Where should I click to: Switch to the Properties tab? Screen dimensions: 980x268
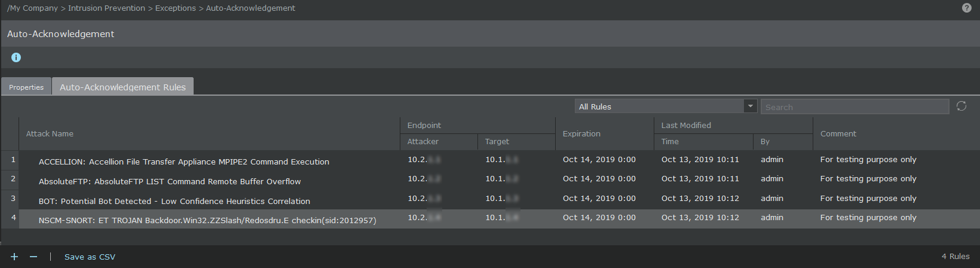click(x=26, y=87)
